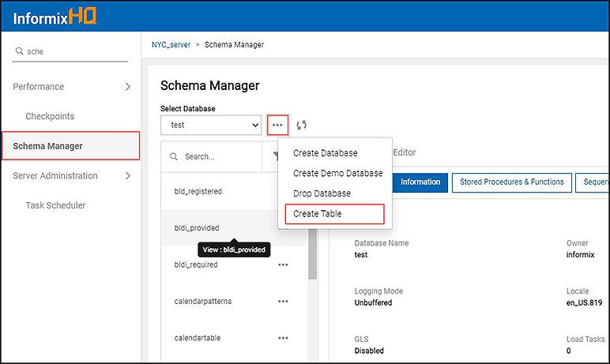Open Task Scheduler in the sidebar
Image resolution: width=610 pixels, height=364 pixels.
click(55, 205)
